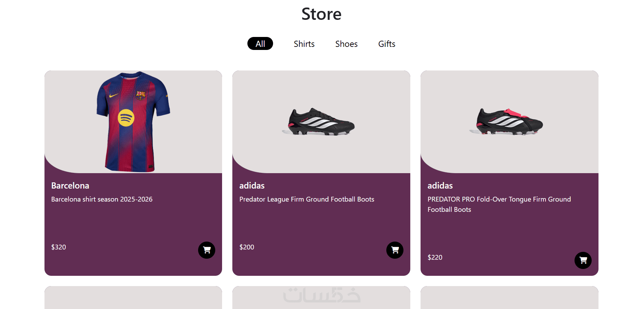644x309 pixels.
Task: Add Barcelona shirt to cart
Action: click(207, 250)
